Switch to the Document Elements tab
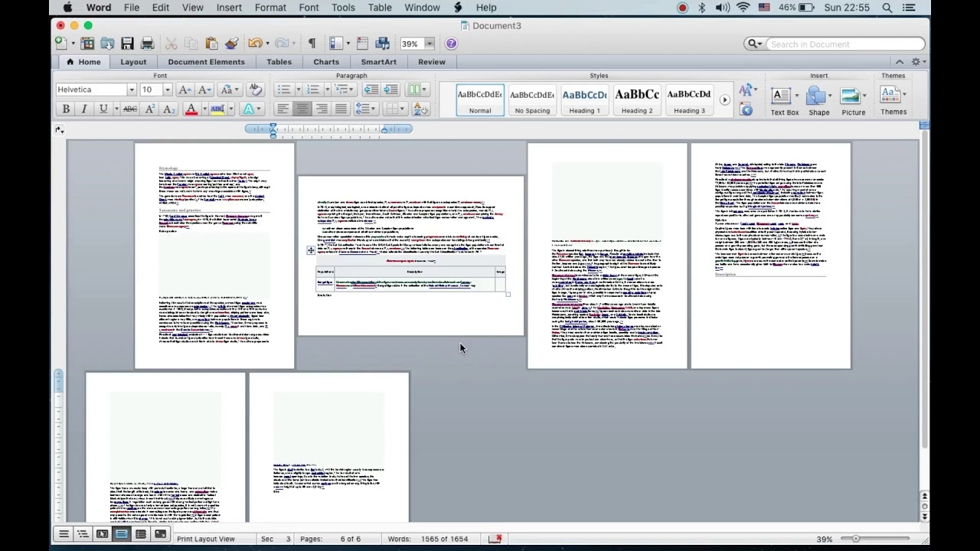The height and width of the screenshot is (551, 980). click(x=206, y=62)
